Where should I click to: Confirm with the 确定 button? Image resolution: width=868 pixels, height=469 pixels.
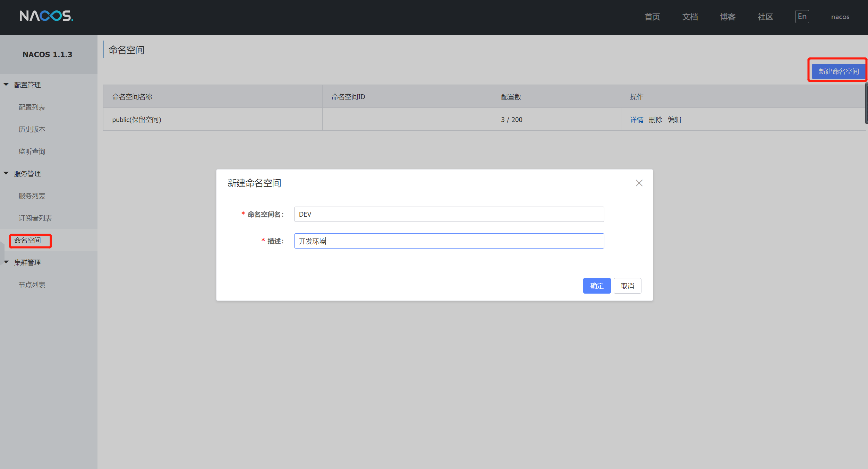coord(597,286)
